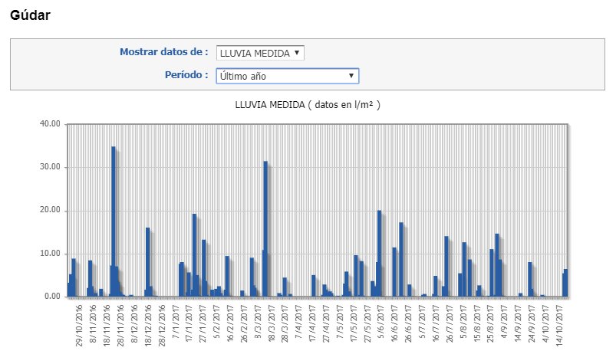Image resolution: width=616 pixels, height=364 pixels.
Task: Click the rain bar near 18/12/2016
Action: point(148,261)
